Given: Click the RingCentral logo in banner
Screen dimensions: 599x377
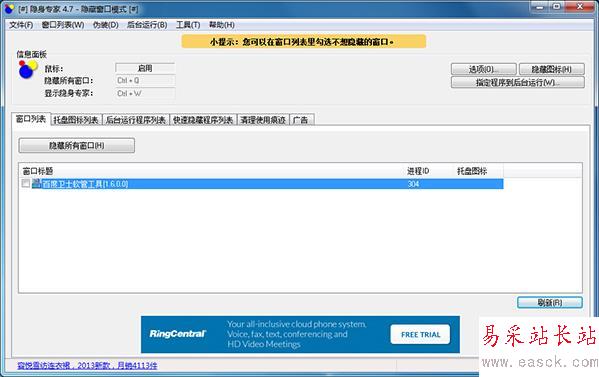Looking at the screenshot, I should (178, 334).
